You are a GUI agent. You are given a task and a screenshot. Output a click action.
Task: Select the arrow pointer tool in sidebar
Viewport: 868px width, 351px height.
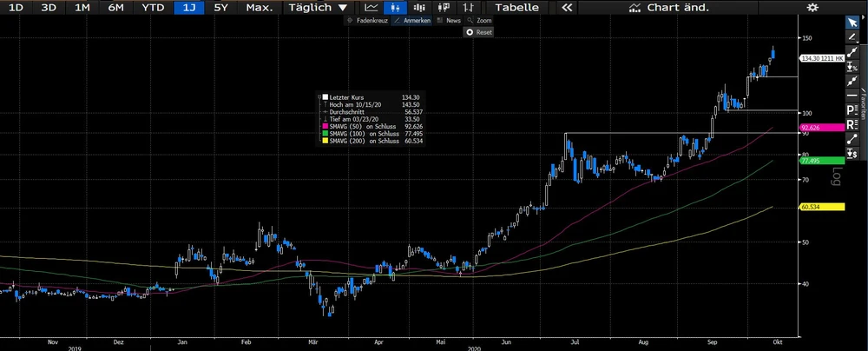click(x=852, y=23)
